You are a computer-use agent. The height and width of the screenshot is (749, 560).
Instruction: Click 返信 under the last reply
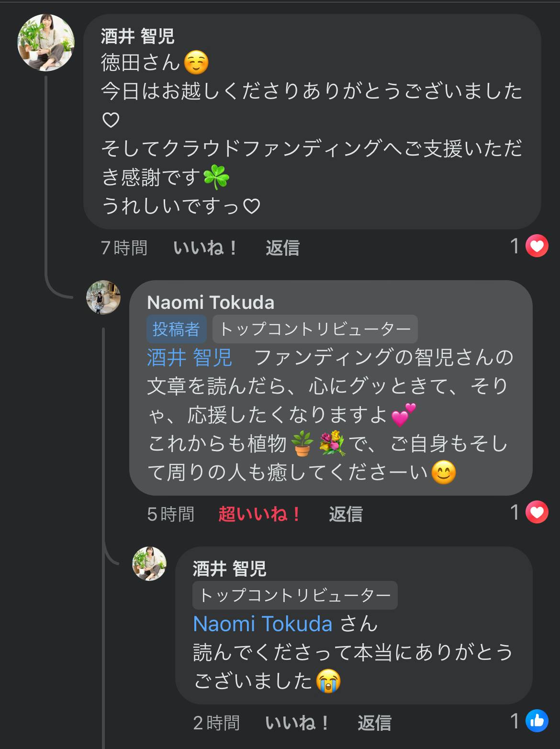pos(374,723)
